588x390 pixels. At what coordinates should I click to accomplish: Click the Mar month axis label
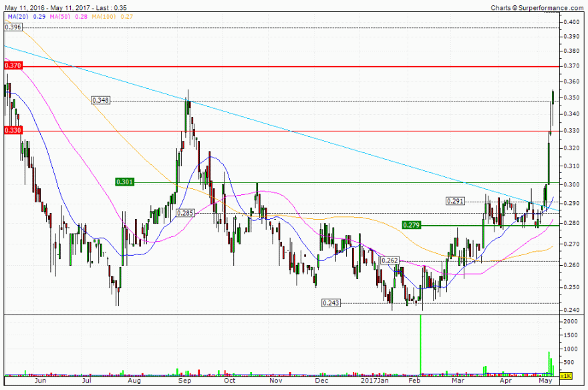458,381
